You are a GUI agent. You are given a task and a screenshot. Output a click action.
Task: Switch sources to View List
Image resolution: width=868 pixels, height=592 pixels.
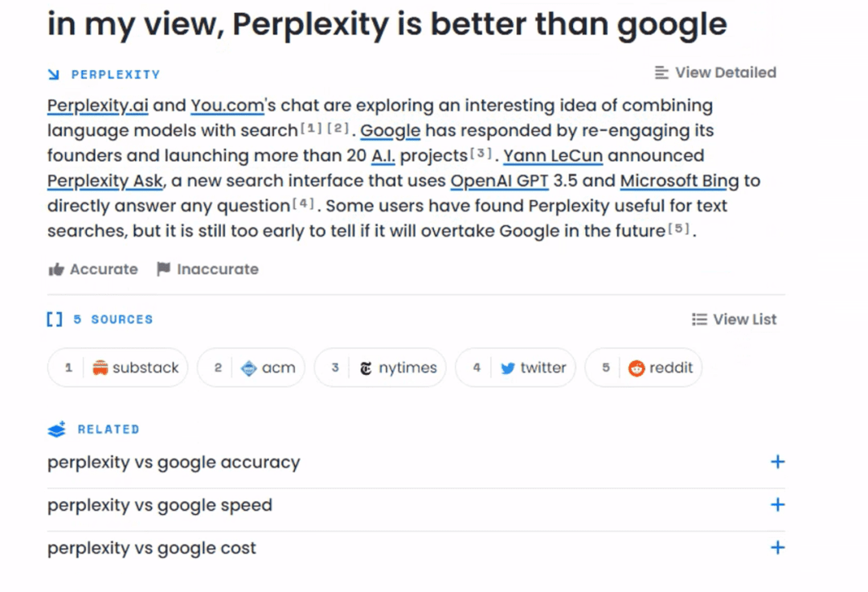pos(733,319)
